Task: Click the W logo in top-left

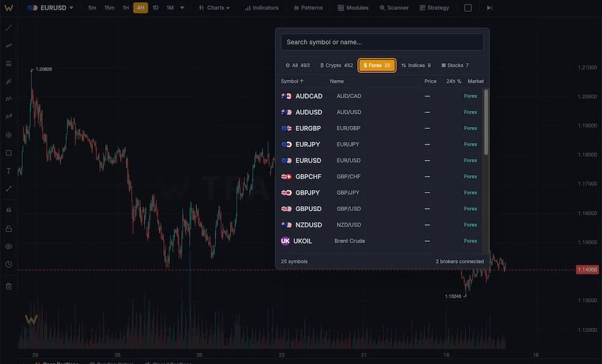Action: point(8,8)
